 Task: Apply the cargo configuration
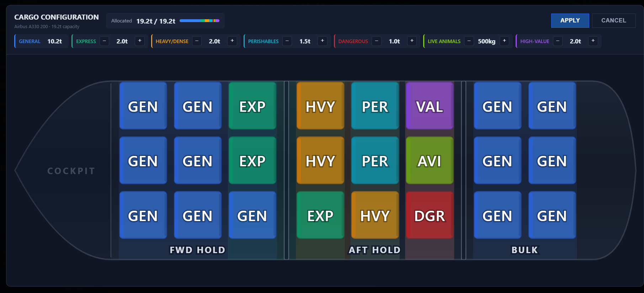tap(570, 21)
